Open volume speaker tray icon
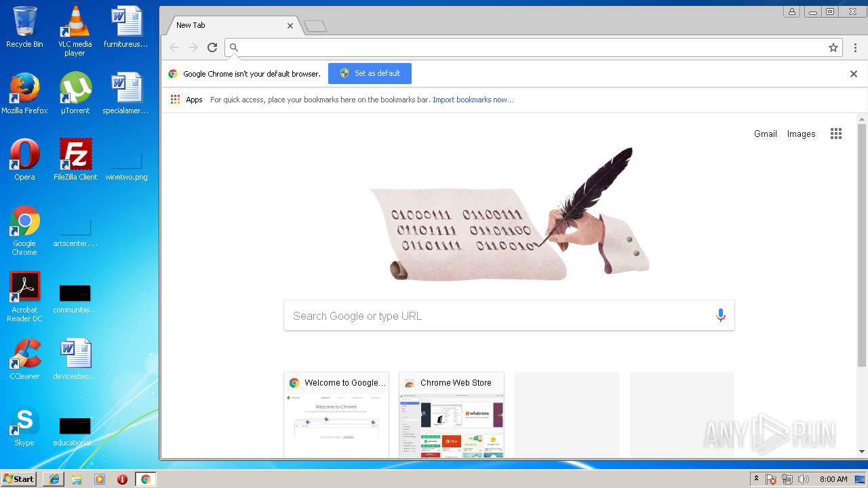The height and width of the screenshot is (488, 868). tap(804, 479)
